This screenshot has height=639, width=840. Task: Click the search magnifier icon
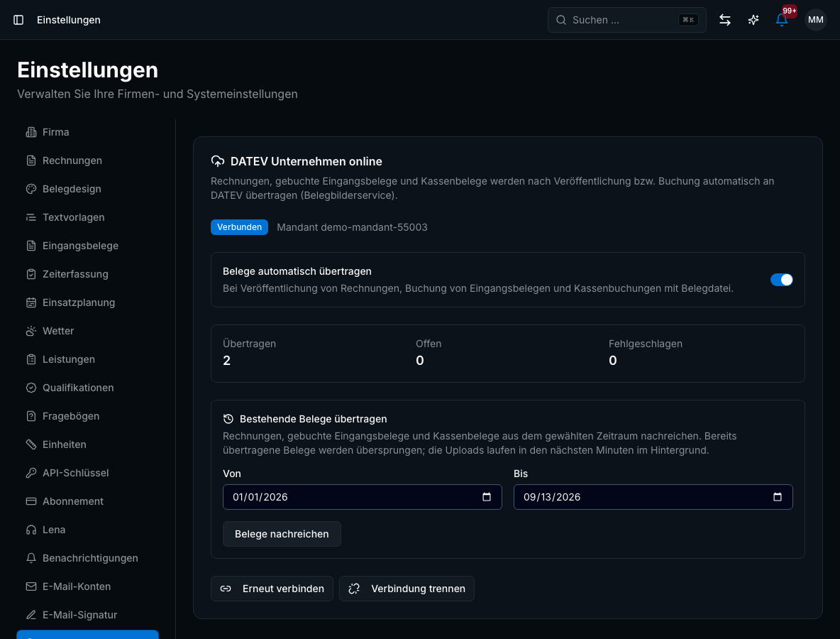tap(561, 20)
